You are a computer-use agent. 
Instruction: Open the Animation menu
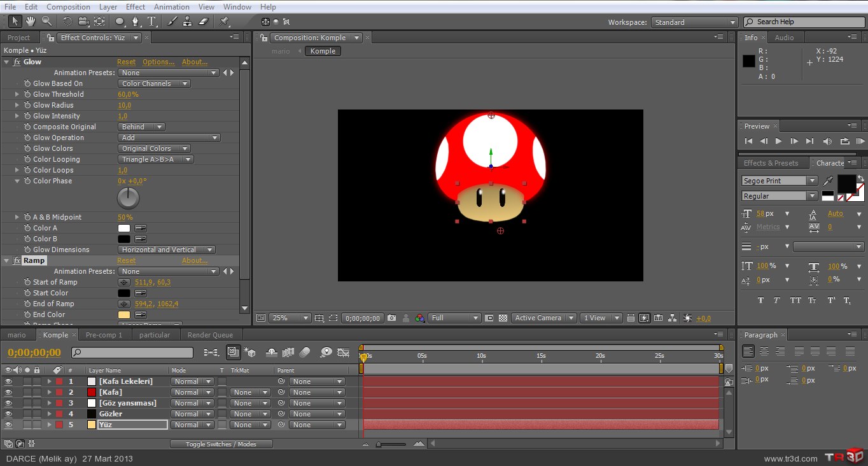(x=171, y=7)
